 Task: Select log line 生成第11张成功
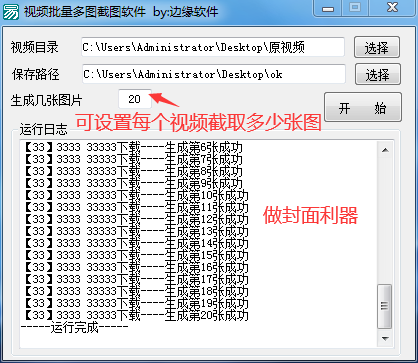(x=136, y=207)
